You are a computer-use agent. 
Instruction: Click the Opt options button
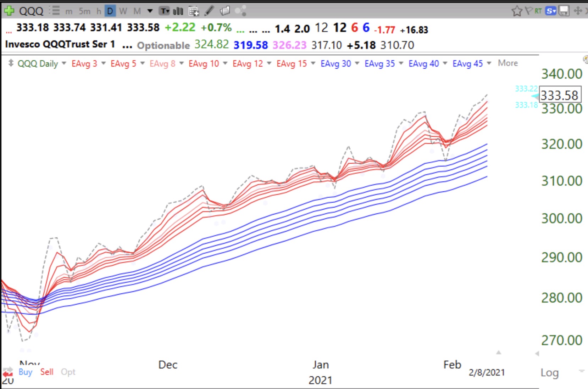point(68,372)
